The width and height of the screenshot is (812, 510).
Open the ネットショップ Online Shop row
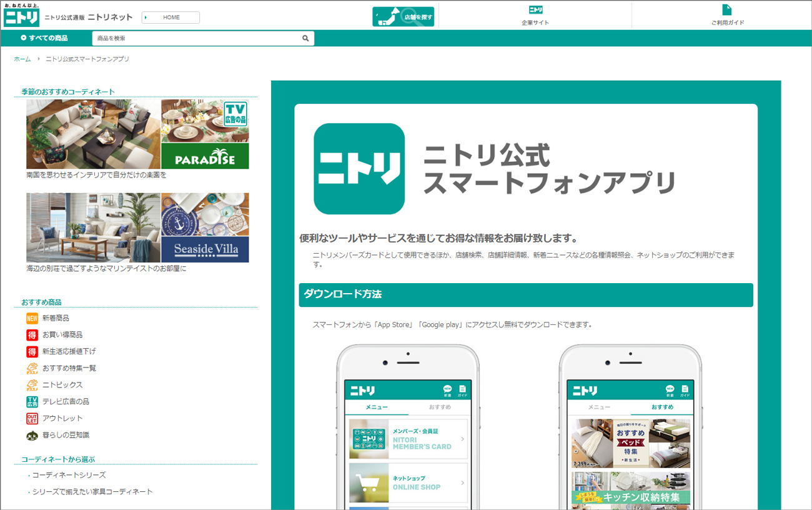408,482
